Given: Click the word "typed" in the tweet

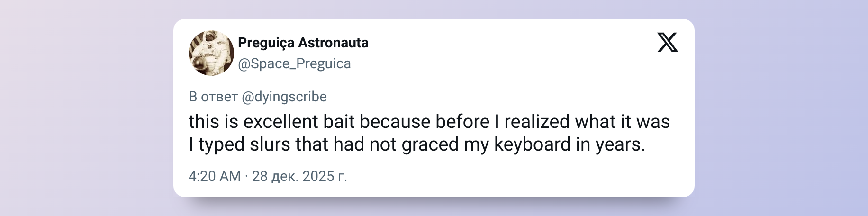Looking at the screenshot, I should click(221, 144).
